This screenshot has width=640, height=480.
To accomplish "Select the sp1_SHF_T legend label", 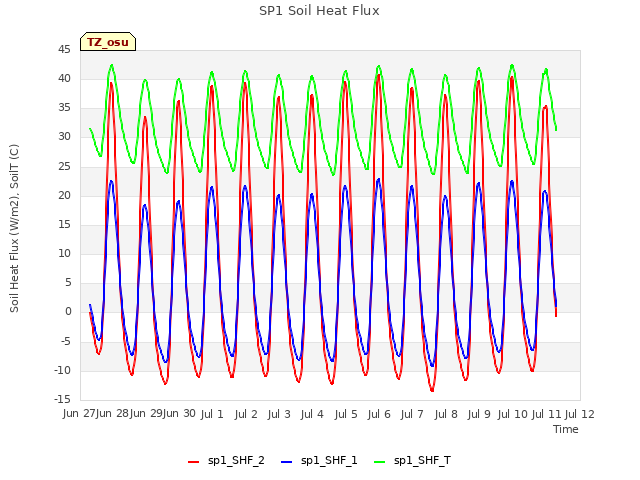I will [x=422, y=461].
